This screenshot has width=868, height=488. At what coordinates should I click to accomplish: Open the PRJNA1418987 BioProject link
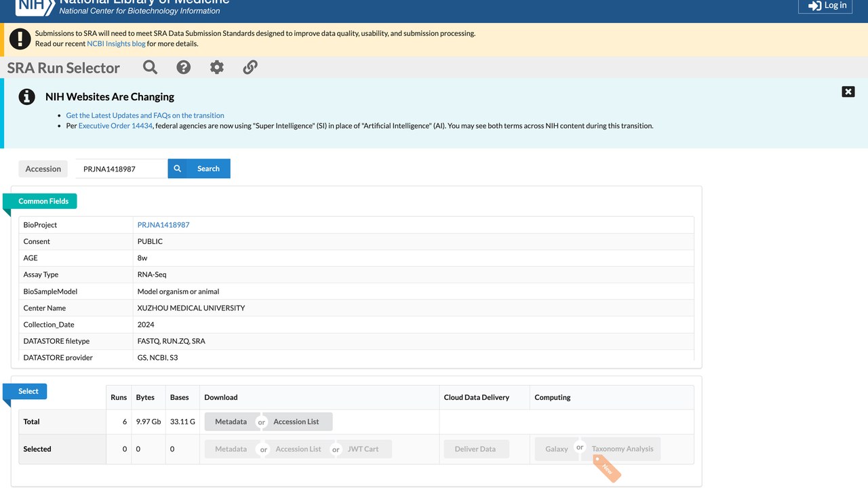tap(163, 225)
